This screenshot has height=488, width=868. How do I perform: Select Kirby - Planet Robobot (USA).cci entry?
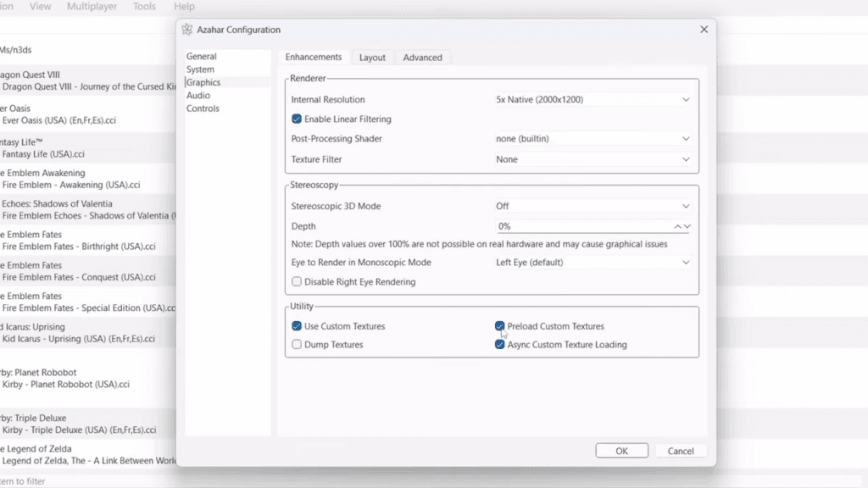coord(87,379)
